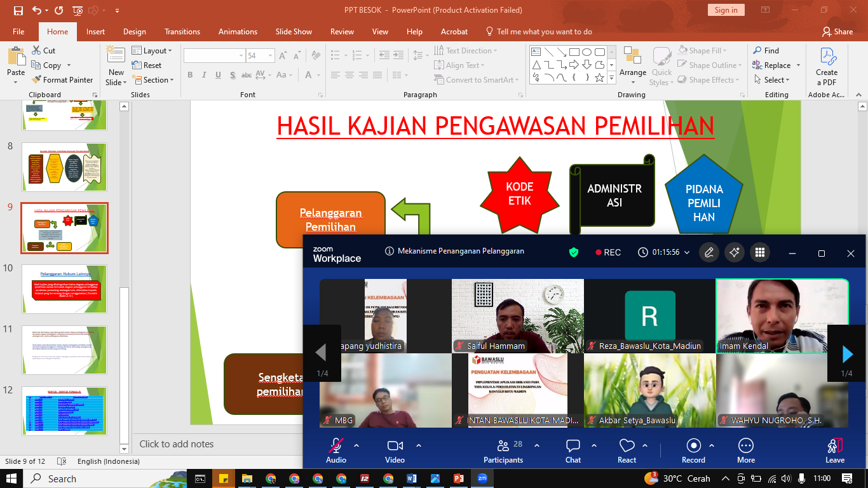Open the Zoom Participants panel
The image size is (868, 488).
point(503,451)
